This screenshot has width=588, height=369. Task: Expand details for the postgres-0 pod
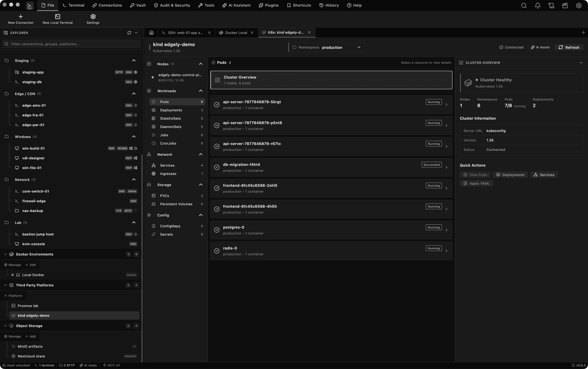click(x=446, y=230)
